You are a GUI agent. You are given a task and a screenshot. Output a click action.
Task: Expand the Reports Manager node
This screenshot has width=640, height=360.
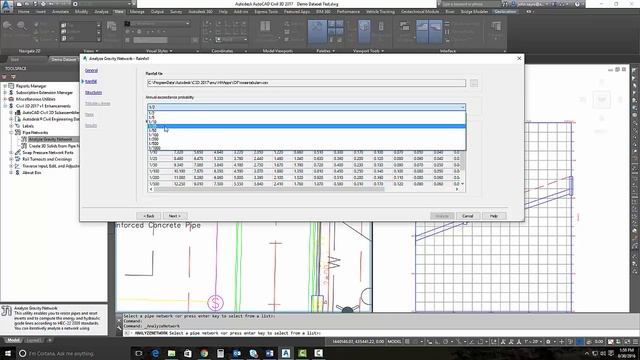click(5, 86)
